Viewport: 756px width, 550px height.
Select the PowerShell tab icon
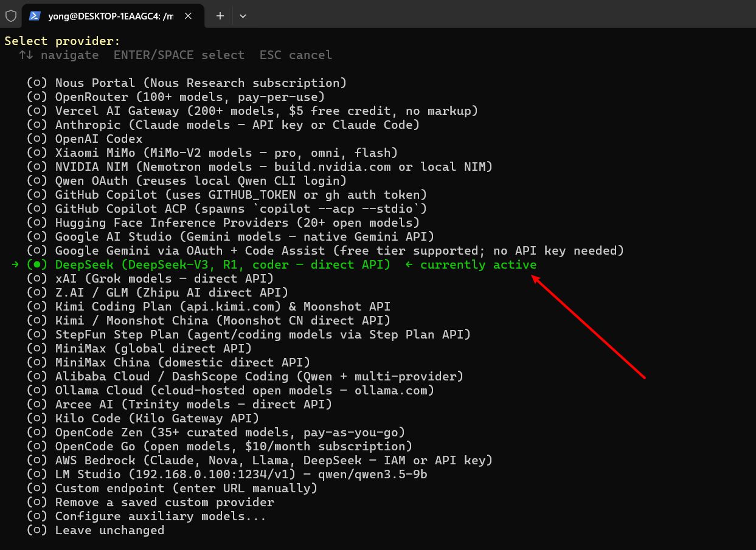[35, 16]
